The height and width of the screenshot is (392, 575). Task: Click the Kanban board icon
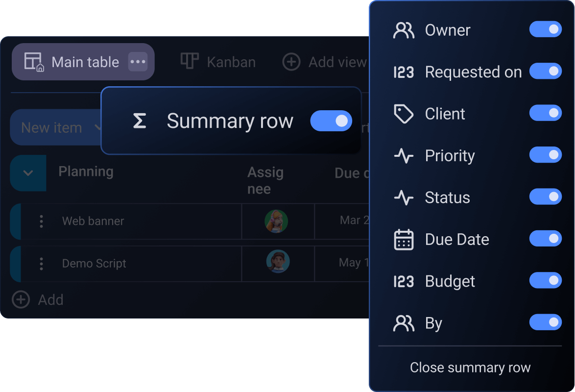[190, 62]
